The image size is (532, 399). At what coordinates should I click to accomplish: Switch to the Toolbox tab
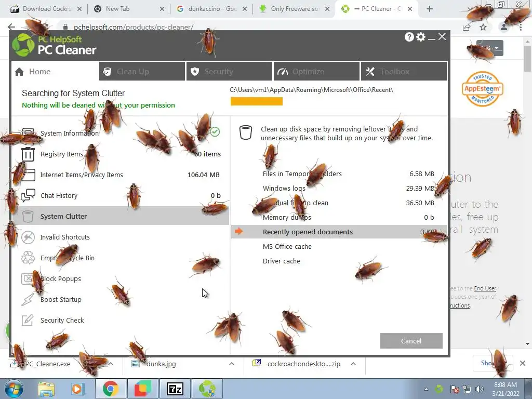pos(404,71)
